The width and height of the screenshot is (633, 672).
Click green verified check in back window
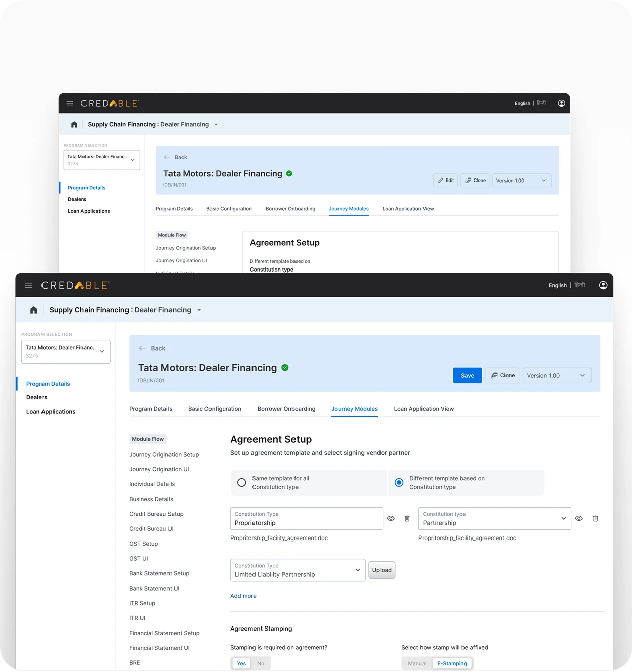(x=289, y=173)
